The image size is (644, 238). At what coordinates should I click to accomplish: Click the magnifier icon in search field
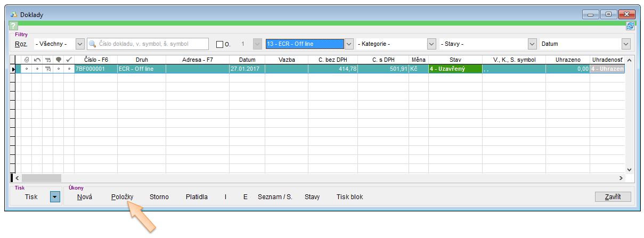point(93,44)
